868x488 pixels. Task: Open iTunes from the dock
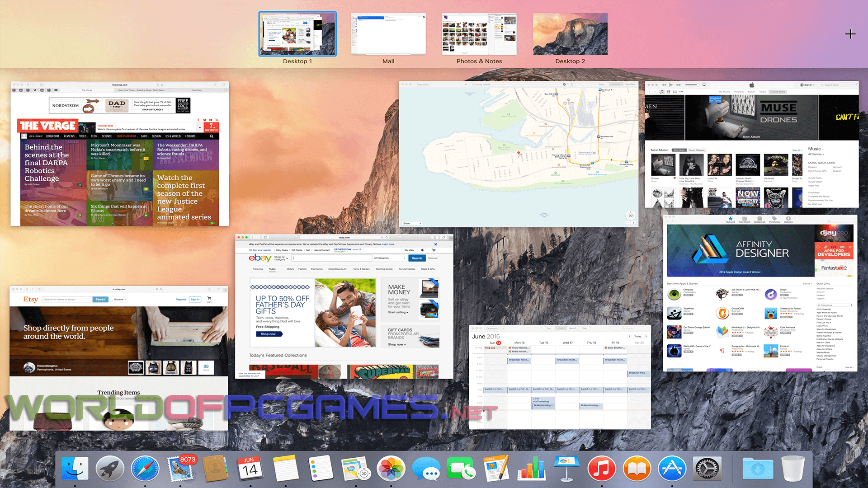(601, 469)
